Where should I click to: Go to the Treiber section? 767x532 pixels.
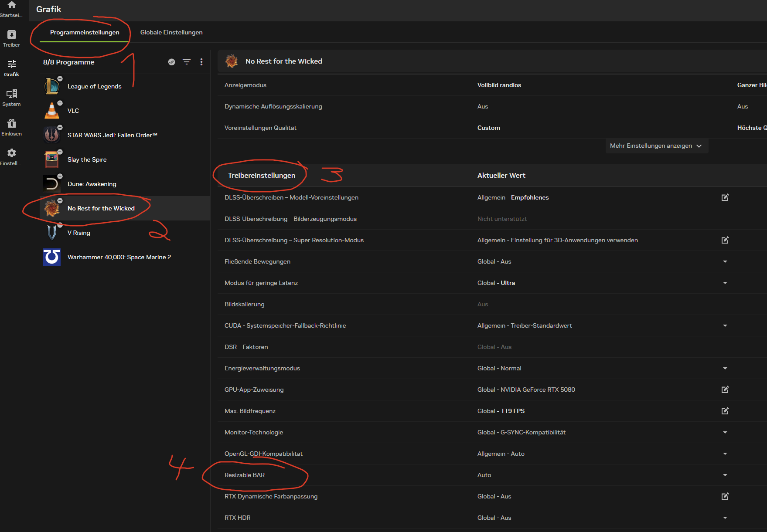pyautogui.click(x=11, y=38)
